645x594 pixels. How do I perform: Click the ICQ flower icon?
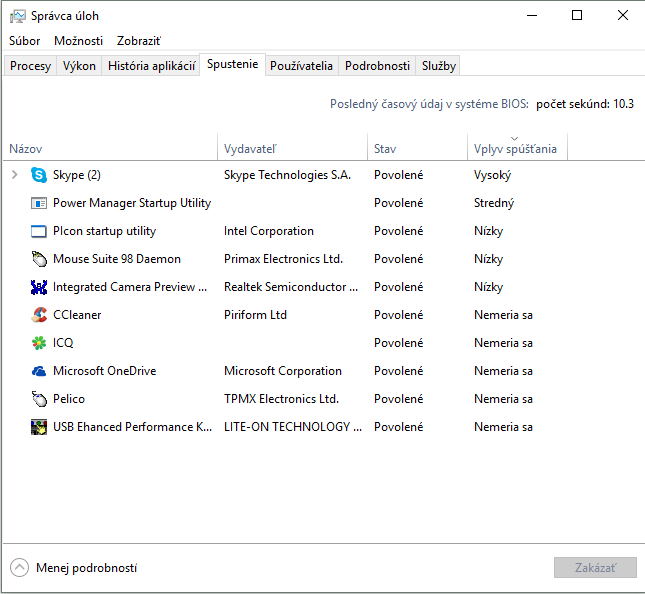coord(39,343)
